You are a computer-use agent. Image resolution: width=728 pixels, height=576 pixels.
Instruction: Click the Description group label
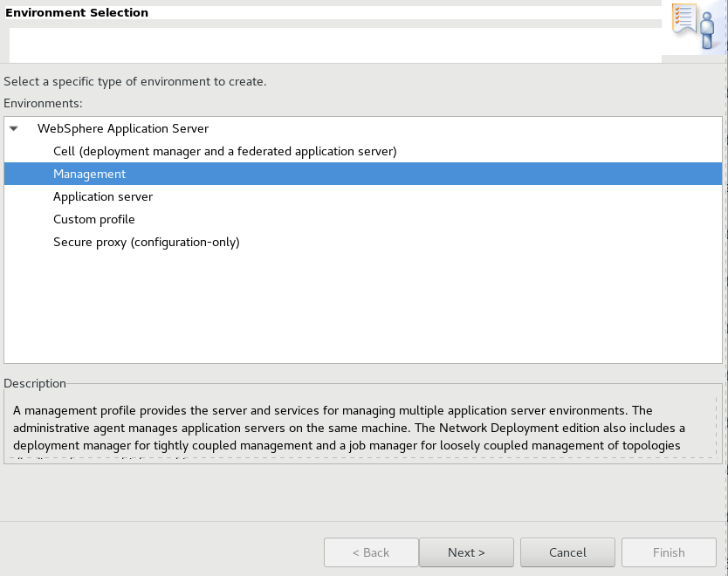pyautogui.click(x=35, y=383)
